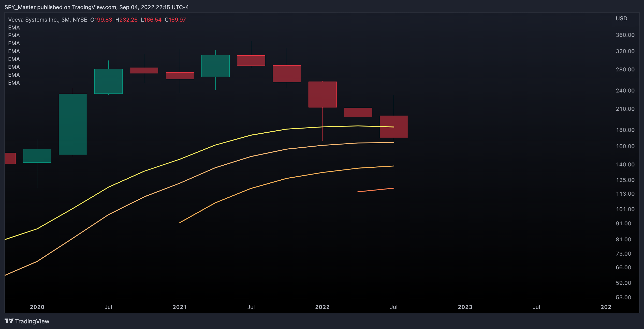Click the USD currency label
Viewport: 644px width, 329px height.
tap(621, 19)
